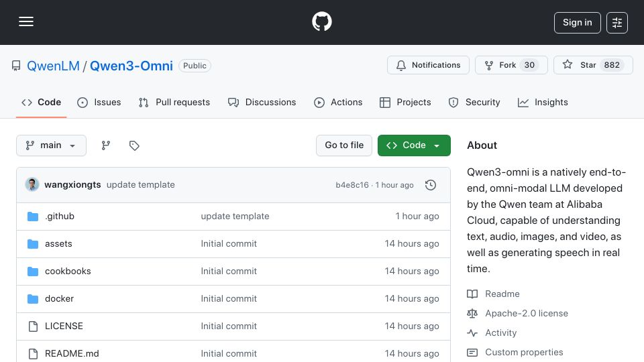View commit history clock icon
The width and height of the screenshot is (644, 362).
point(431,185)
